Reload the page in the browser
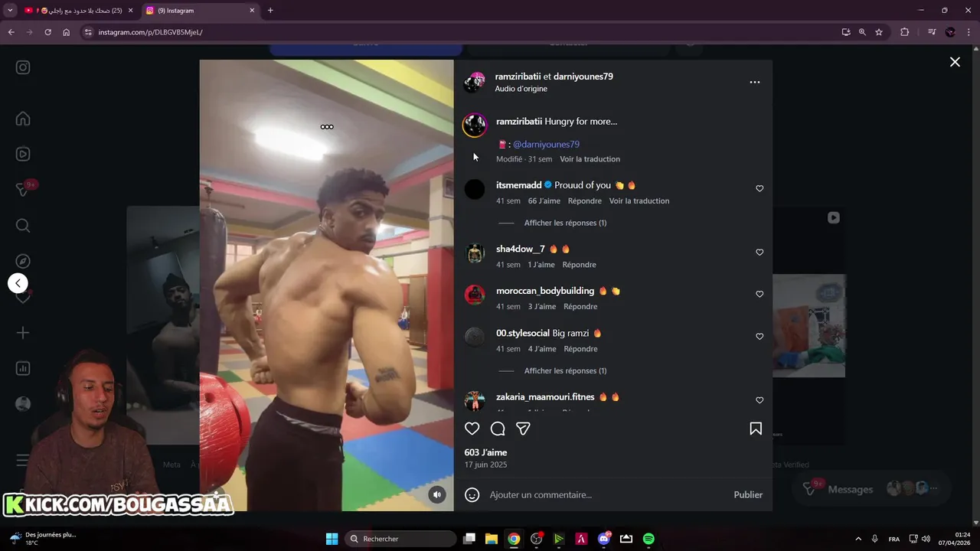Image resolution: width=980 pixels, height=551 pixels. (47, 32)
